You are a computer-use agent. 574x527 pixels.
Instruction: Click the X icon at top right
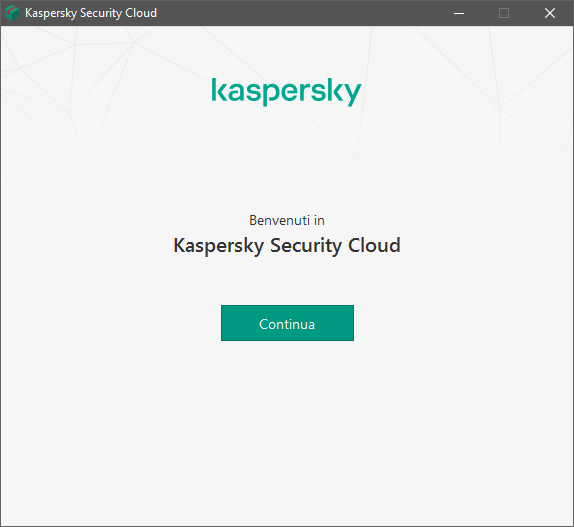[550, 13]
